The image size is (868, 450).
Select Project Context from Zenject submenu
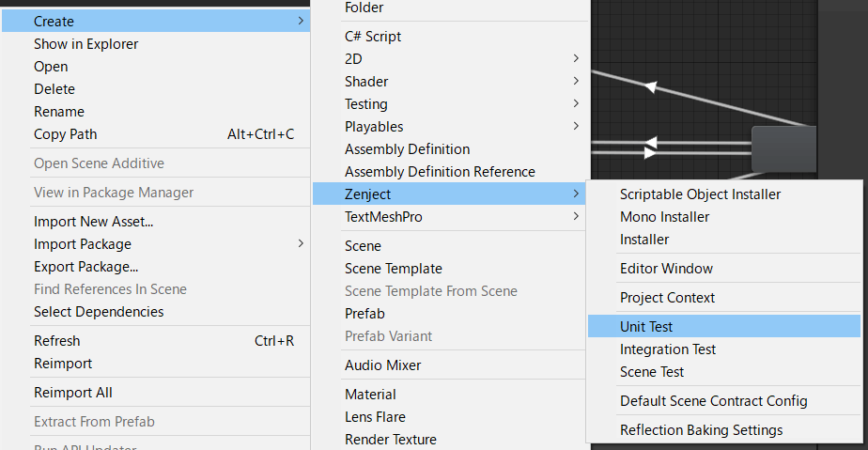pyautogui.click(x=667, y=298)
